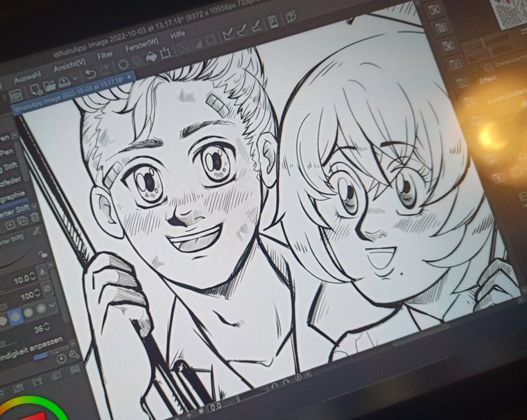Click the stabilization 36 stepper arrows

click(x=47, y=326)
